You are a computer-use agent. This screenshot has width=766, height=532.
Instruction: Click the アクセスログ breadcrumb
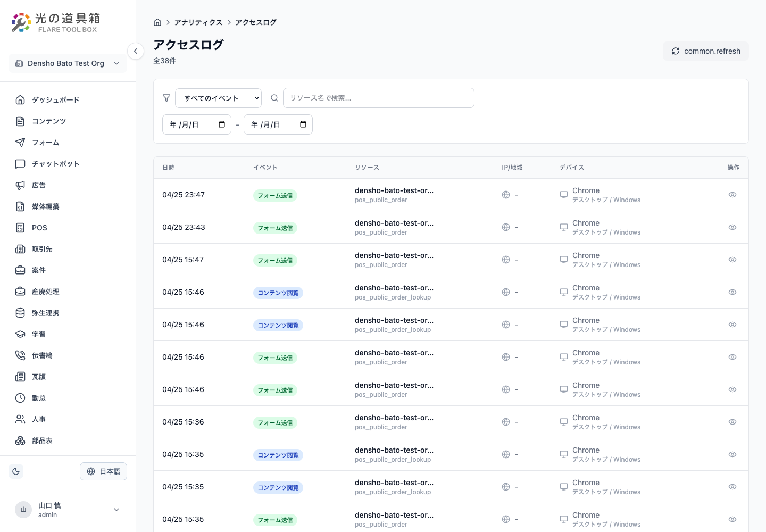(x=256, y=22)
